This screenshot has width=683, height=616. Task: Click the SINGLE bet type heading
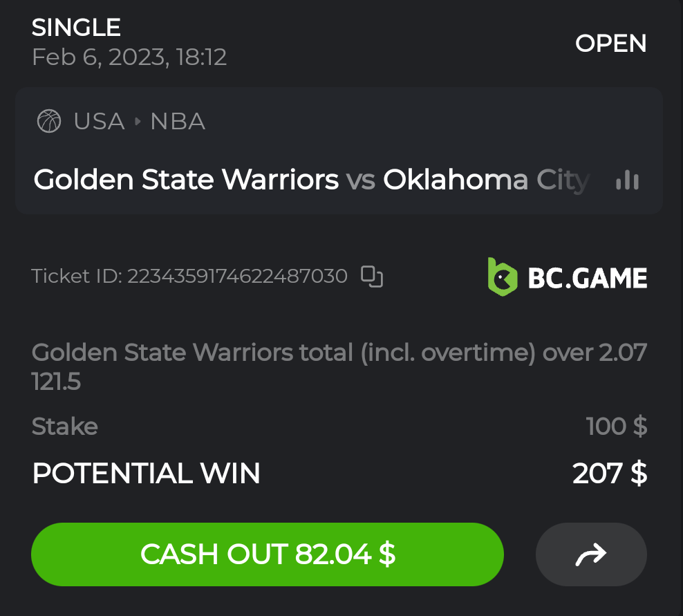click(76, 28)
